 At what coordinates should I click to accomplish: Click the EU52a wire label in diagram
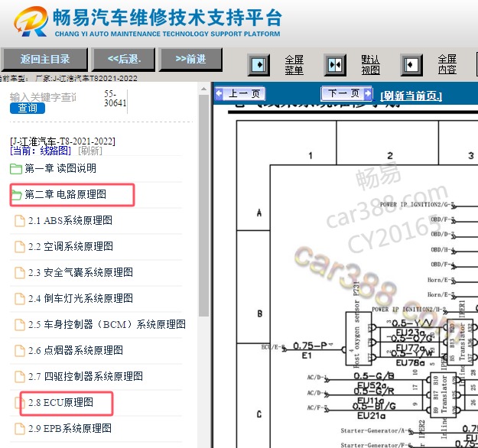click(371, 385)
